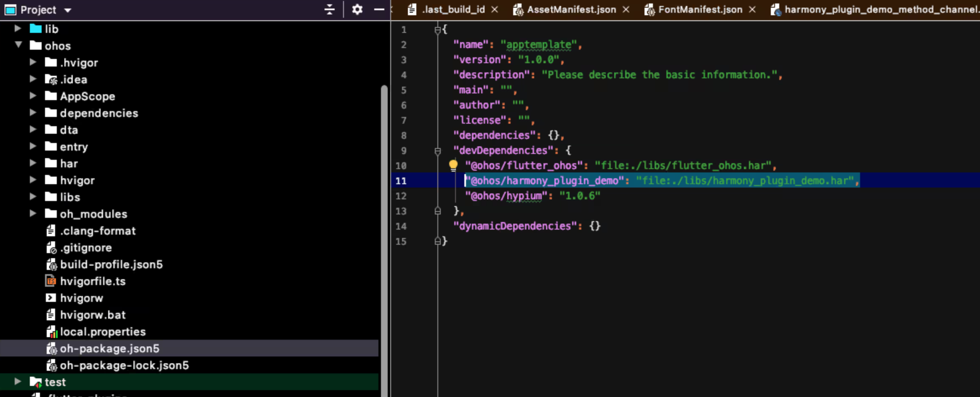Expand the lib folder

point(18,29)
